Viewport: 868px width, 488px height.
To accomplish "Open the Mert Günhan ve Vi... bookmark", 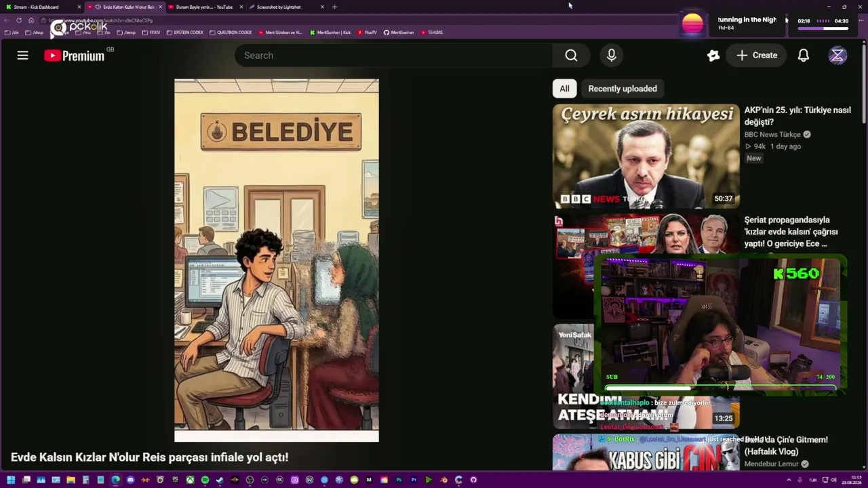I will pyautogui.click(x=281, y=33).
